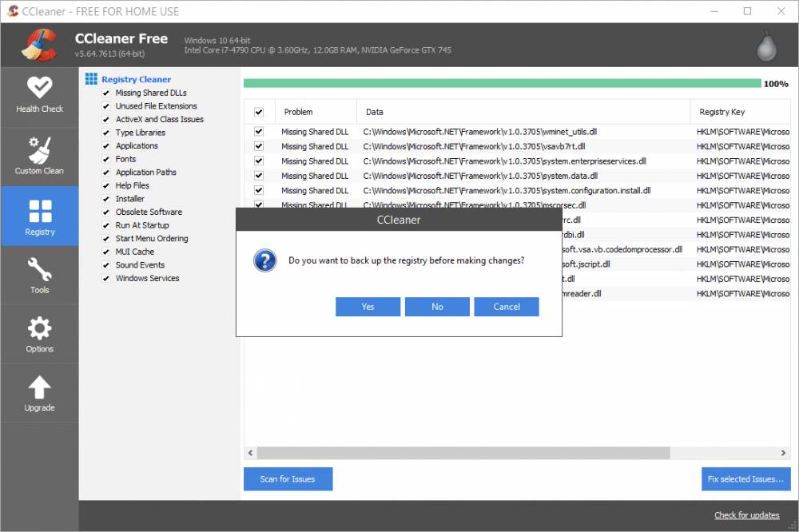Click the horizontal scrollbar thumb
Screen dimensions: 799x532
[x=463, y=453]
